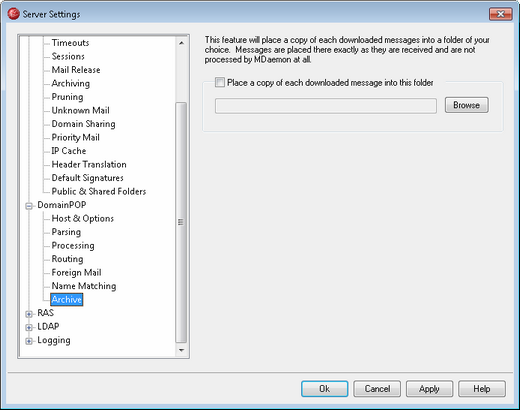Open the Header Translation page

pyautogui.click(x=89, y=164)
